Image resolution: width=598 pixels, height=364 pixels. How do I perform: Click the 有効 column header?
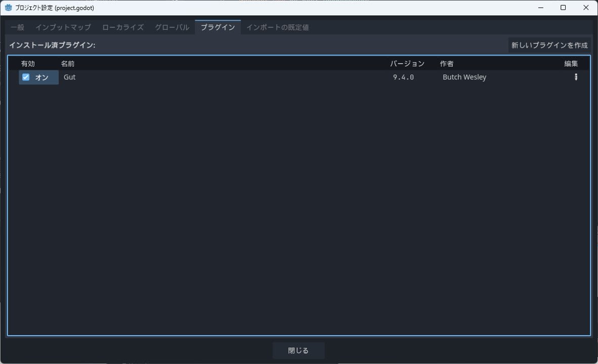[28, 64]
